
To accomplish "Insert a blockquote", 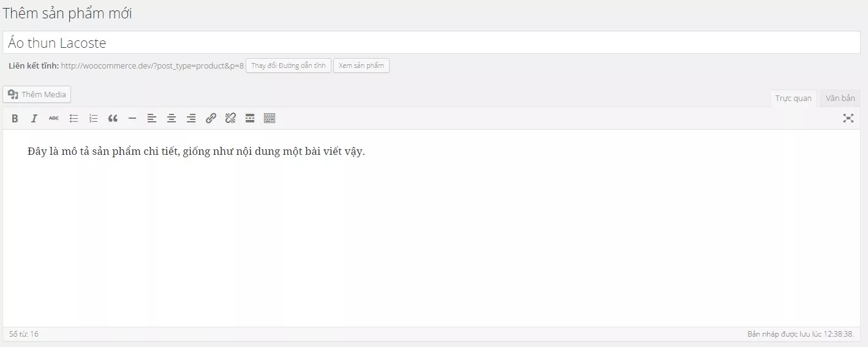I will coord(113,119).
